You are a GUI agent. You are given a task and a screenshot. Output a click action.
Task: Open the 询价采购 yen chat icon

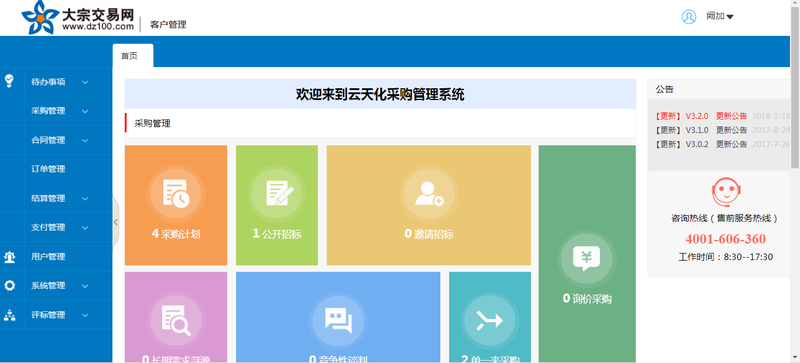pos(587,259)
